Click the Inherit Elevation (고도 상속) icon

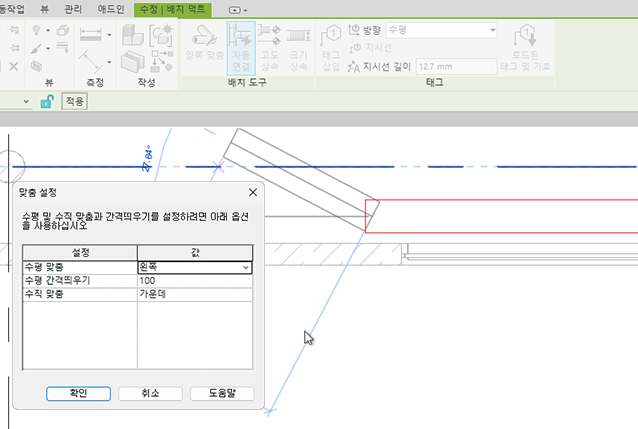270,36
